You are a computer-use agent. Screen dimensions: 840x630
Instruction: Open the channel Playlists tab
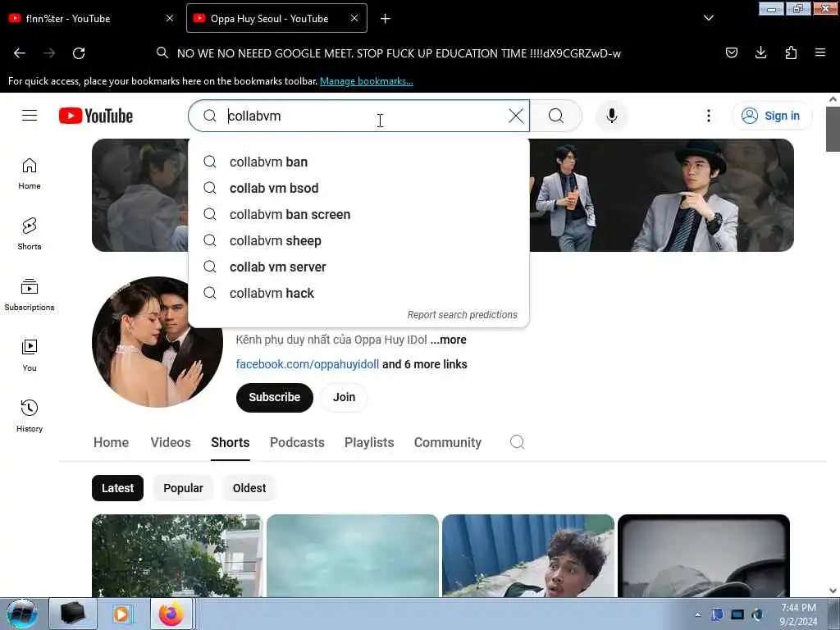[369, 442]
